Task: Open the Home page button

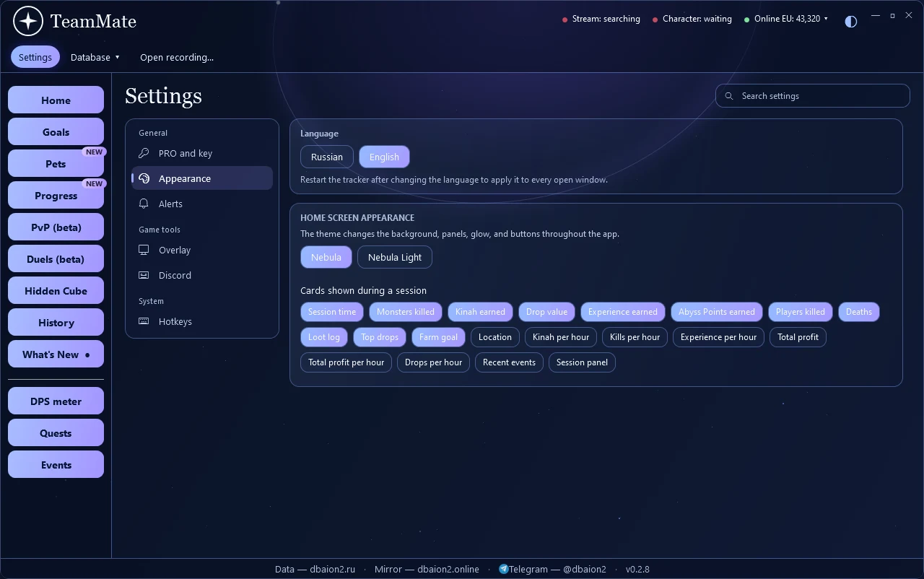Action: 56,100
